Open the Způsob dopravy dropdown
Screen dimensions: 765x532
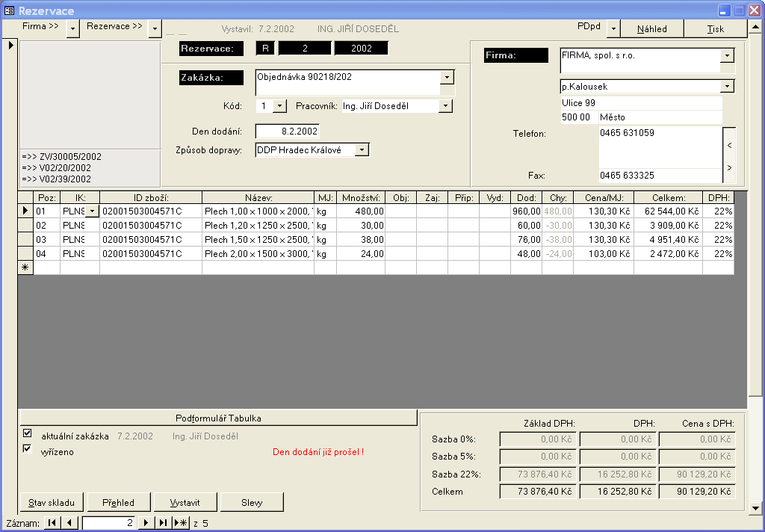click(362, 150)
